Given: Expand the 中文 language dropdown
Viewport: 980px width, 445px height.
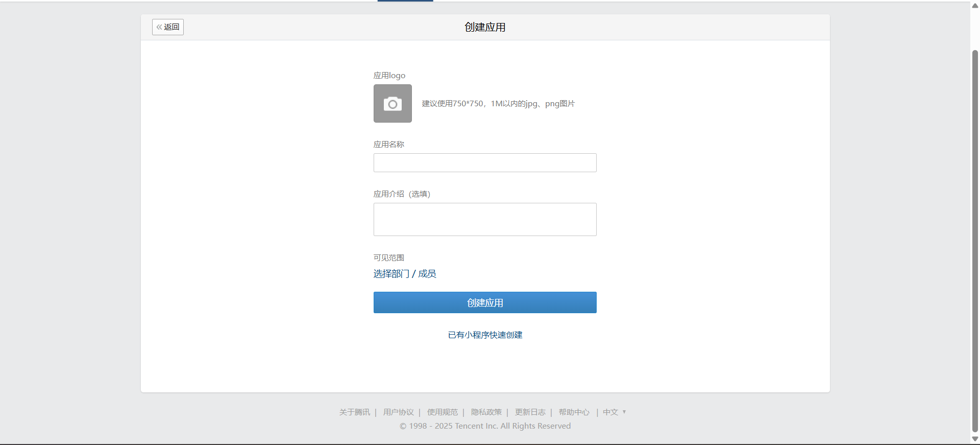Looking at the screenshot, I should pos(614,412).
